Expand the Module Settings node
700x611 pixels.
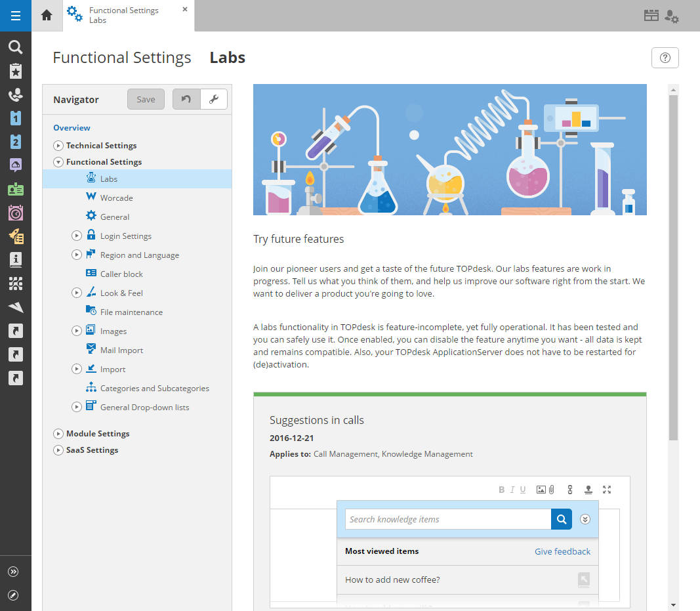(58, 434)
